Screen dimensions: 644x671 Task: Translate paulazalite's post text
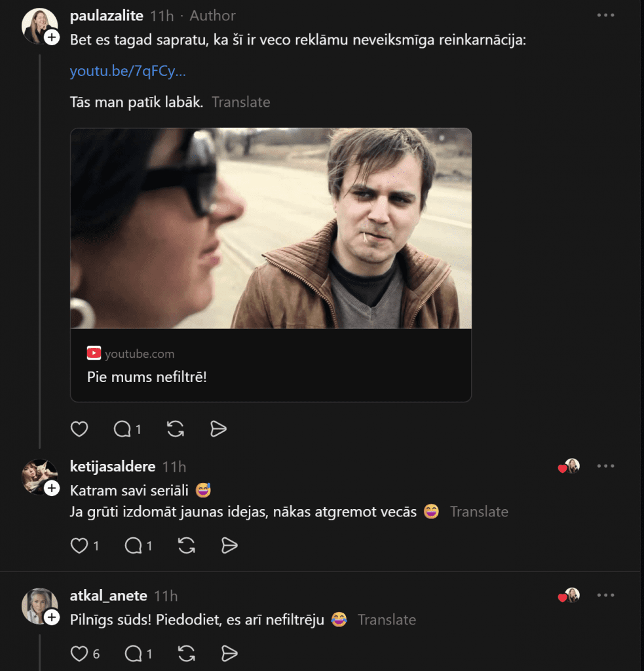pos(240,102)
